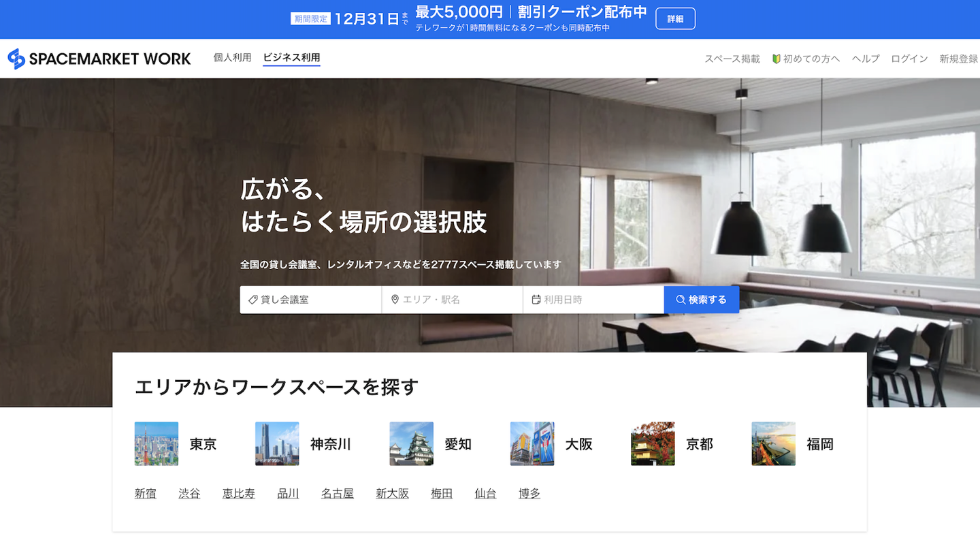Open the 利用日時 date picker field
This screenshot has height=551, width=980.
tap(593, 300)
